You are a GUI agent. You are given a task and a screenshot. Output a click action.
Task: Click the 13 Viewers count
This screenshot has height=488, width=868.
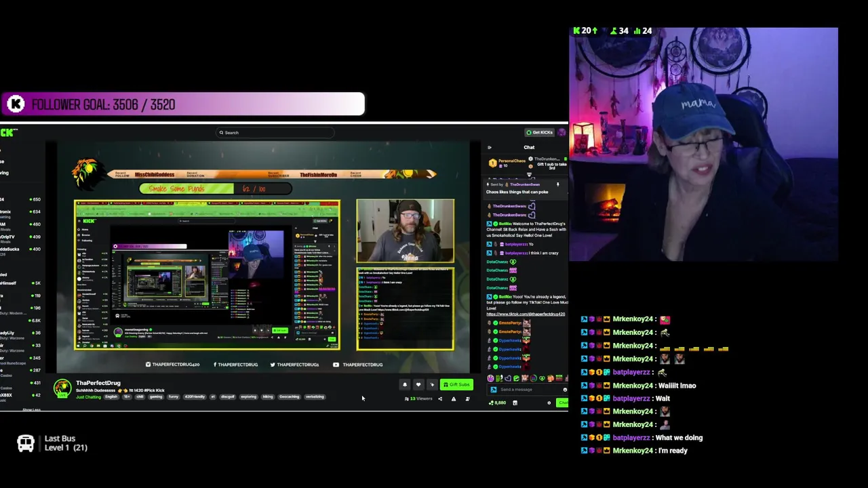click(x=418, y=399)
